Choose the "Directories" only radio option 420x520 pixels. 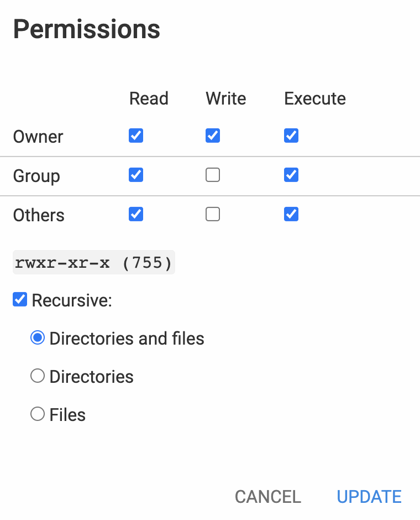pyautogui.click(x=38, y=376)
